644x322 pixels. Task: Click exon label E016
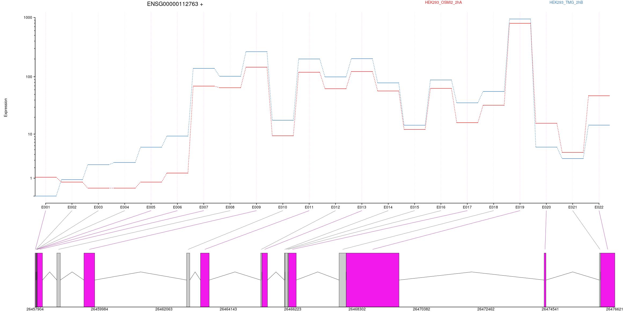pos(441,207)
